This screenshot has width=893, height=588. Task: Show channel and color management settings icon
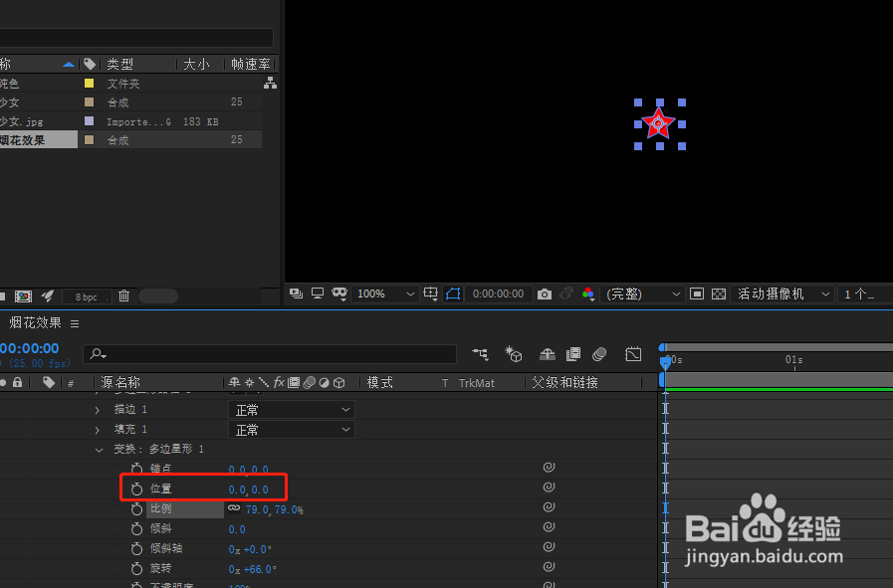pos(588,294)
